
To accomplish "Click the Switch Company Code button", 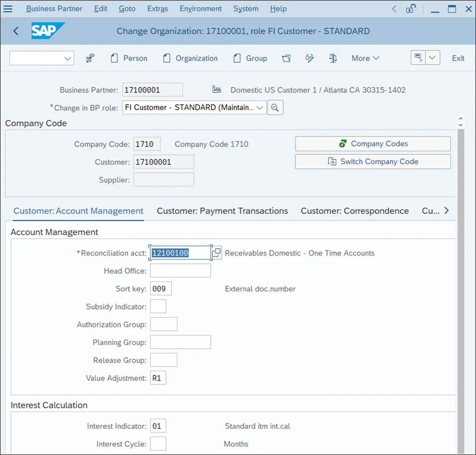I will coord(373,162).
